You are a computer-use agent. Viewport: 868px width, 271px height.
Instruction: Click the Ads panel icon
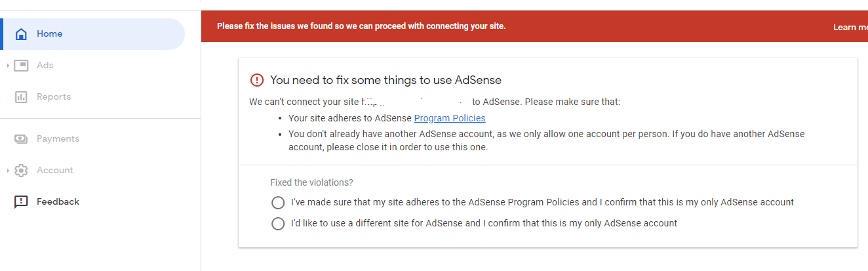[x=21, y=66]
